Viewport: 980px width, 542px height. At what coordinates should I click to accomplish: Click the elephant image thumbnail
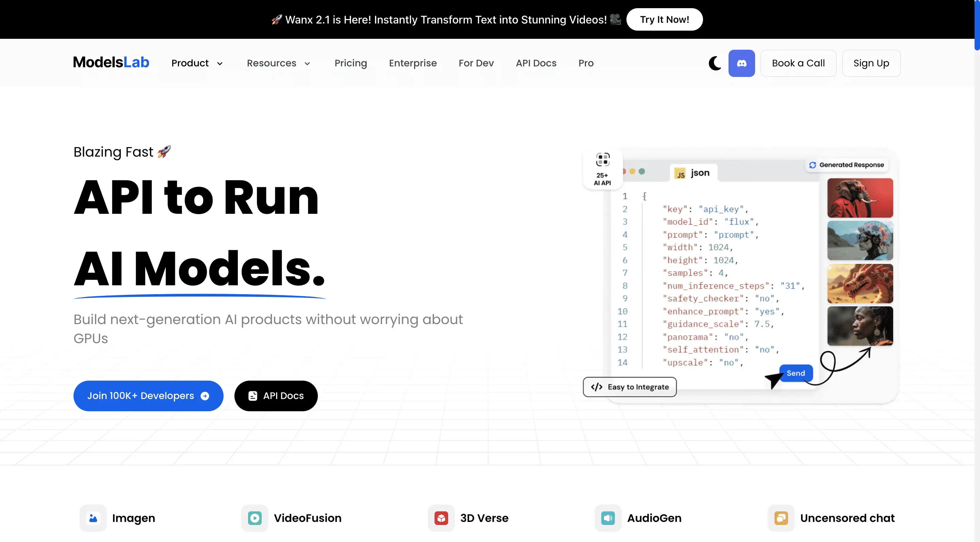pos(861,197)
